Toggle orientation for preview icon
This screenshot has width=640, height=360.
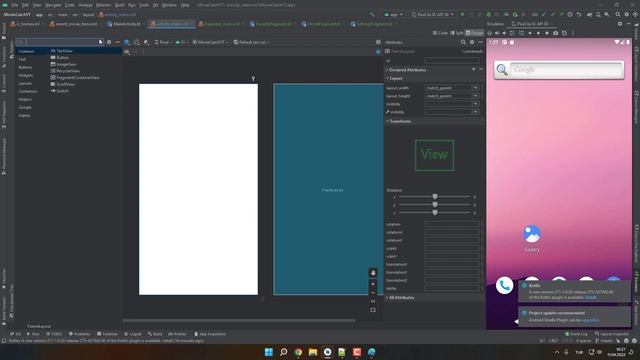pyautogui.click(x=137, y=42)
